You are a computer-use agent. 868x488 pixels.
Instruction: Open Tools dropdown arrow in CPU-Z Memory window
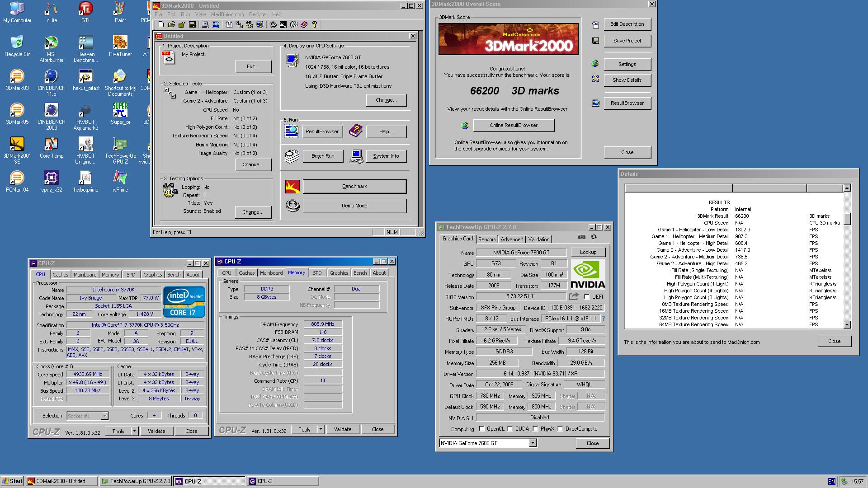(x=321, y=429)
